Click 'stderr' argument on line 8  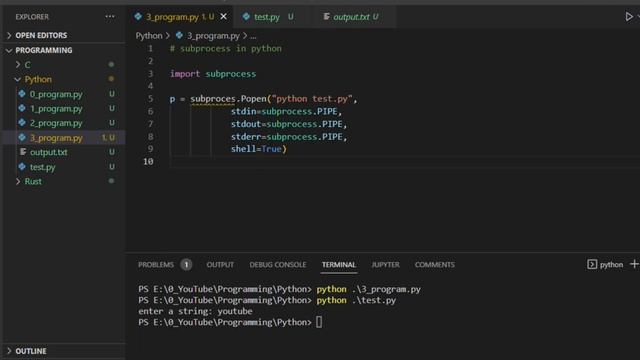coord(246,136)
